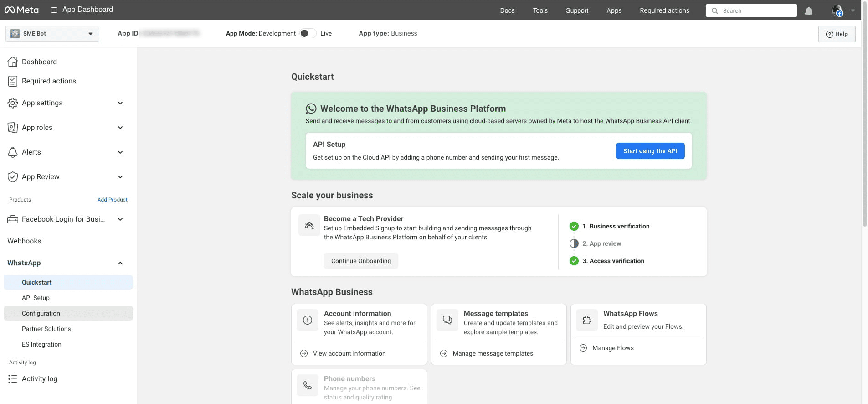The width and height of the screenshot is (868, 404).
Task: Click the WhatsApp Flows puzzle icon
Action: 587,320
